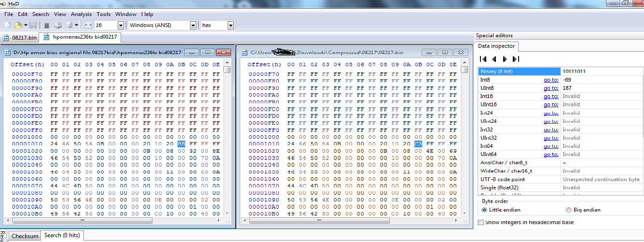Viewport: 644px width, 242px height.
Task: Select highlighted byte C3 in 08217.bin window
Action: 418,144
